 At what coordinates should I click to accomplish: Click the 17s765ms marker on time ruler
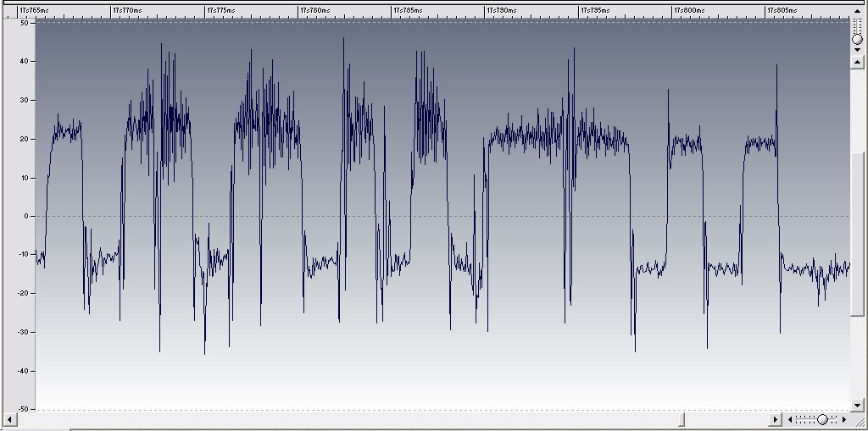pos(34,10)
